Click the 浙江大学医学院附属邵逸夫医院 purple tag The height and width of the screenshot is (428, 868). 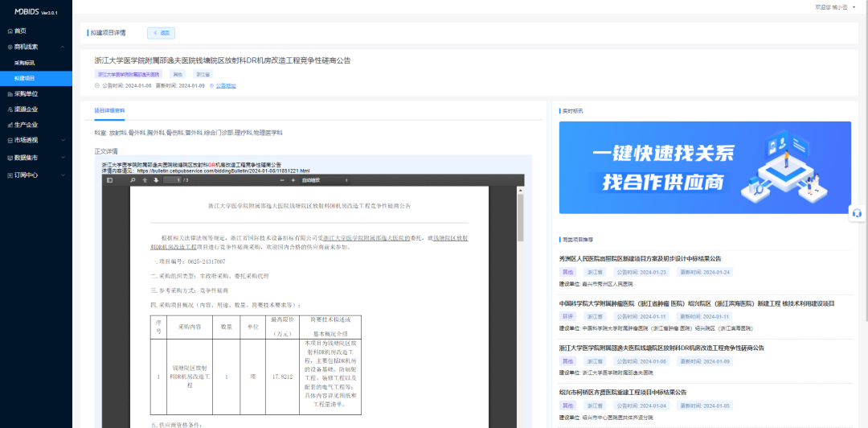pos(129,74)
